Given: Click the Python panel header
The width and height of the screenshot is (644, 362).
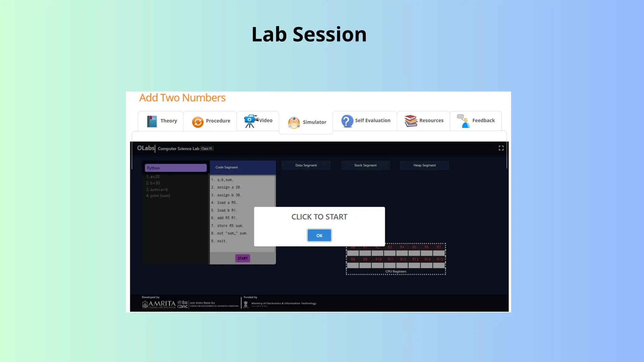Looking at the screenshot, I should point(176,168).
